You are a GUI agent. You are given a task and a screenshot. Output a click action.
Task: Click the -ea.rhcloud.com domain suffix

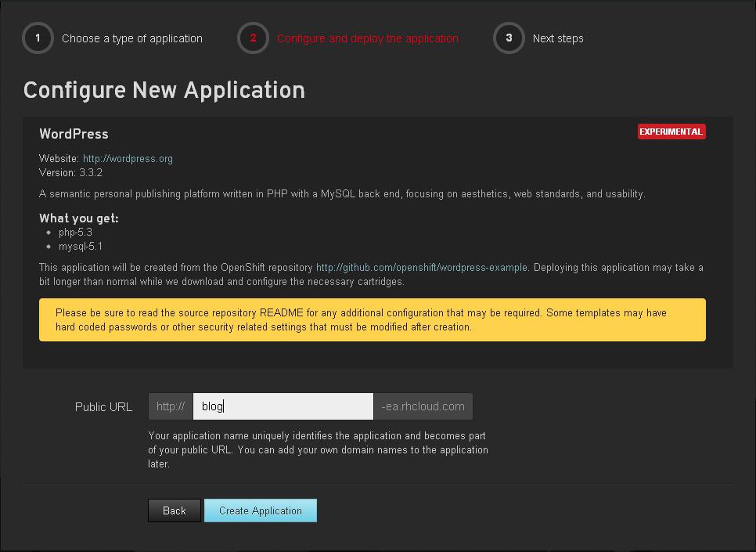[423, 406]
